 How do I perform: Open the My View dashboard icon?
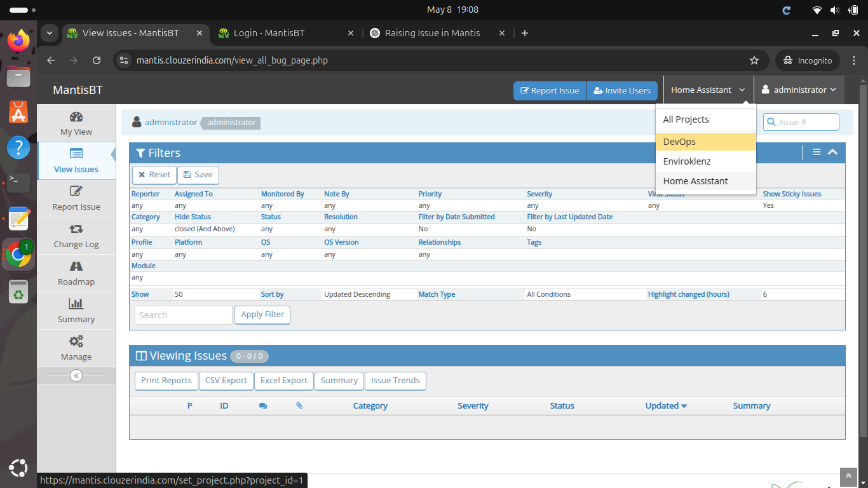(x=76, y=117)
